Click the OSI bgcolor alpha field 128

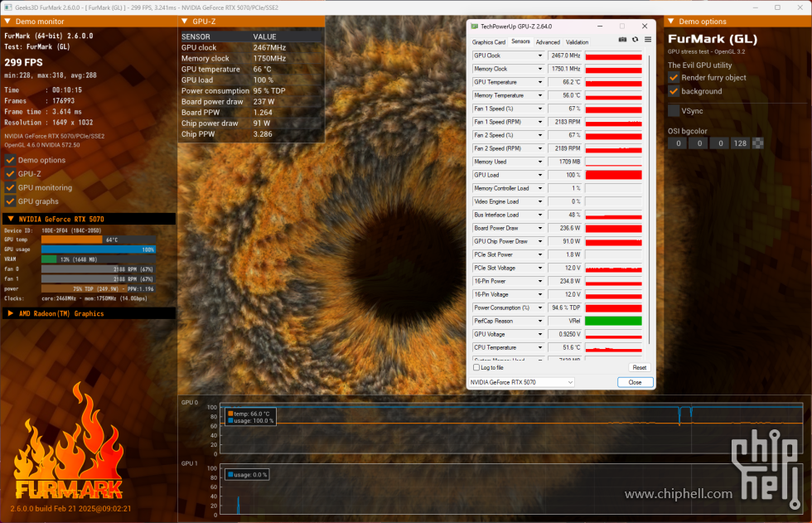(x=740, y=143)
